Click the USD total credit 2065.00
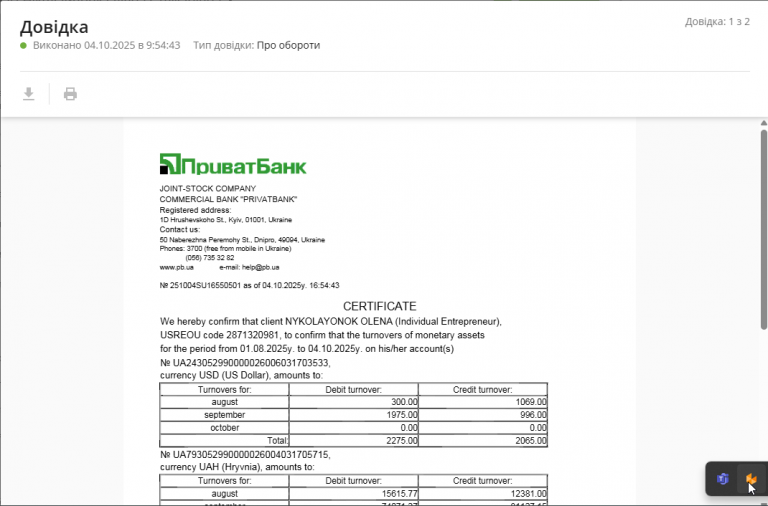This screenshot has height=506, width=768. [531, 441]
